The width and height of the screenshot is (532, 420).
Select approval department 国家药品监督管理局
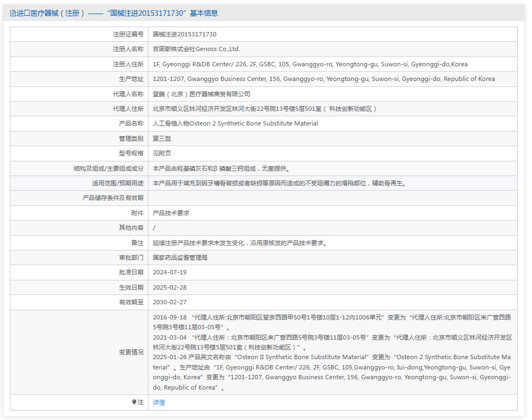[180, 258]
